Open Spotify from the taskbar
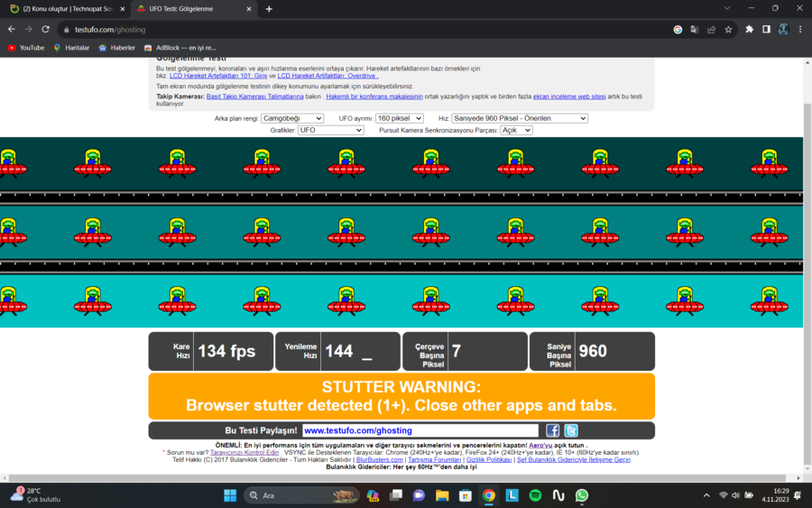This screenshot has width=812, height=508. (x=535, y=495)
